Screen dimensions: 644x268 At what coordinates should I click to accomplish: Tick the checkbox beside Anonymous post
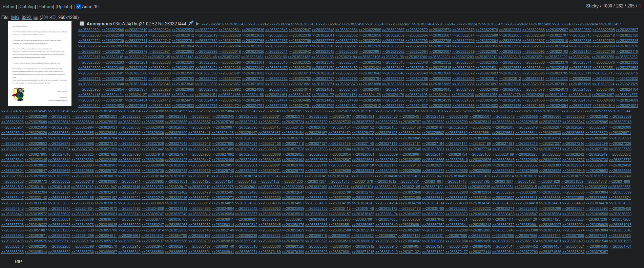click(82, 24)
